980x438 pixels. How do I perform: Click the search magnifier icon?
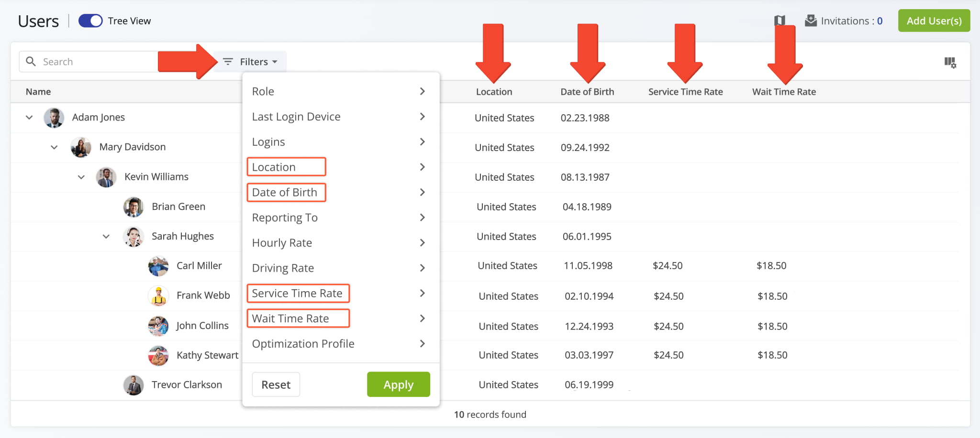coord(31,61)
